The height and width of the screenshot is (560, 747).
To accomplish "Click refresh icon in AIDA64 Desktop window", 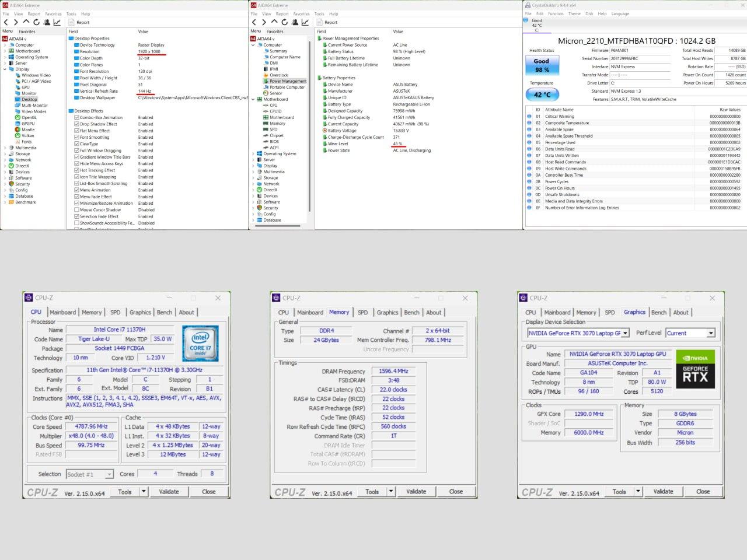I will coord(36,22).
